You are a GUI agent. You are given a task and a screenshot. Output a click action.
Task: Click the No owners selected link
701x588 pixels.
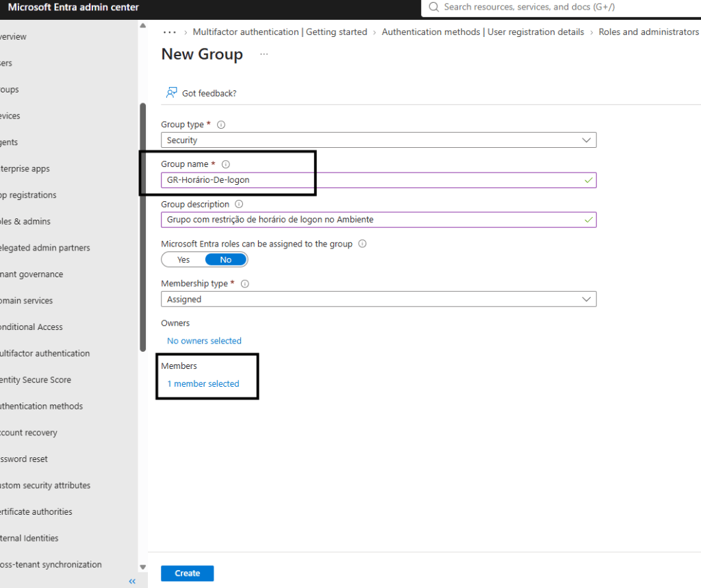point(204,341)
